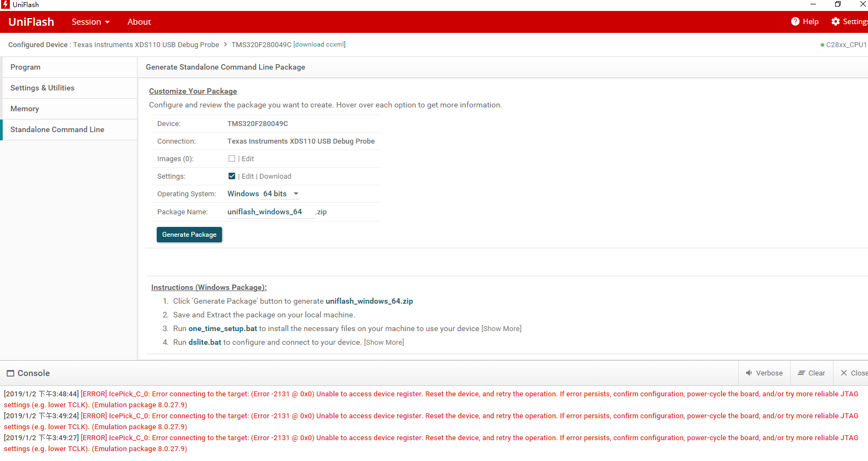The height and width of the screenshot is (461, 868).
Task: Click the 'Generate Standalone Command Line Package' title
Action: [x=225, y=67]
